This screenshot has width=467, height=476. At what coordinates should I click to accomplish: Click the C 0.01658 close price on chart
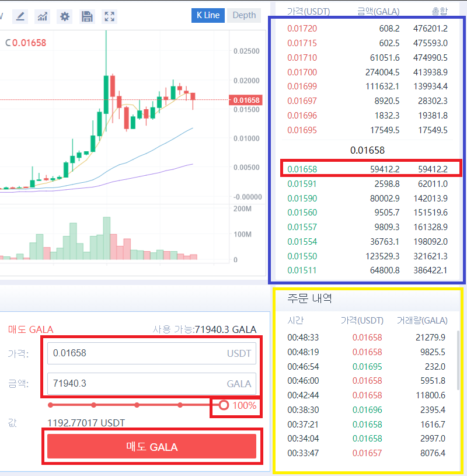coord(26,43)
